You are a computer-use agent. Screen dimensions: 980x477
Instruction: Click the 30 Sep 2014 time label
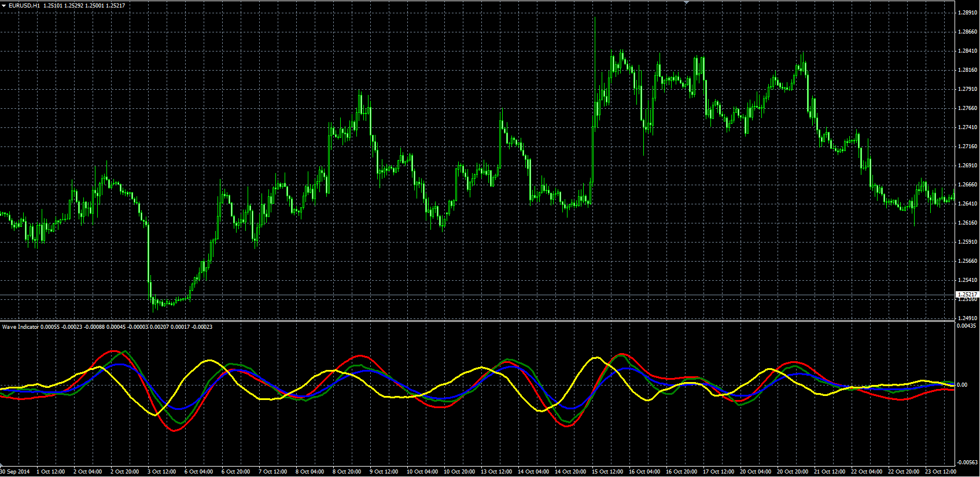15,472
